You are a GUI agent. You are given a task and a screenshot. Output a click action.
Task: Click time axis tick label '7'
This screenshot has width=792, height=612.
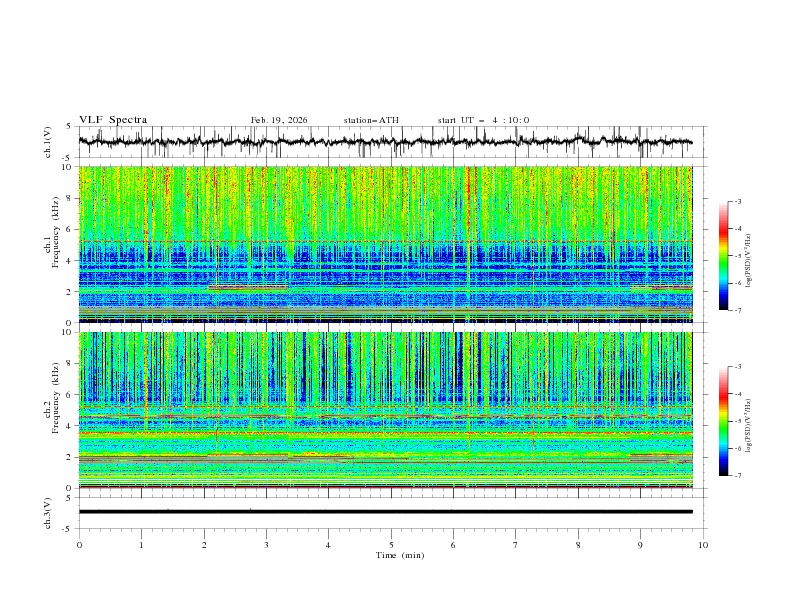516,545
